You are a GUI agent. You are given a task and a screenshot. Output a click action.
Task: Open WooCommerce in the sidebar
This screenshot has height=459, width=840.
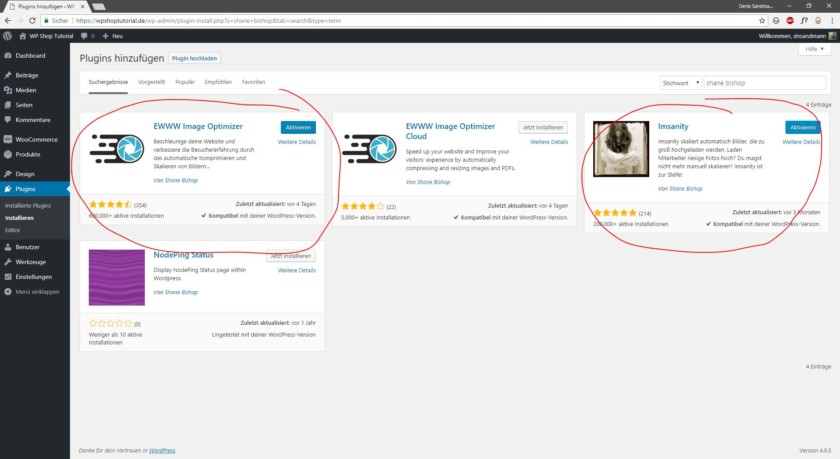point(36,139)
